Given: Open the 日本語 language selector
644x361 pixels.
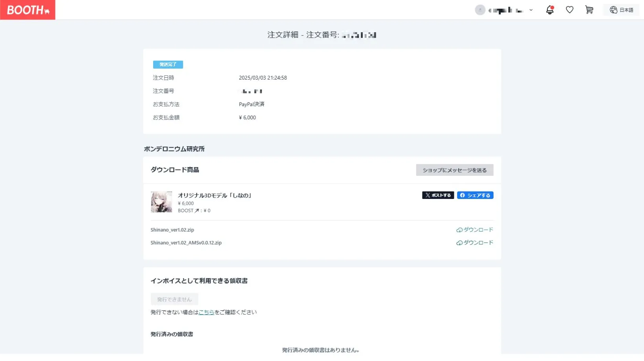Looking at the screenshot, I should (626, 10).
